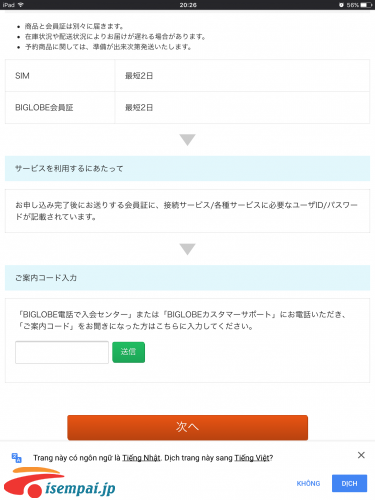Tap the battery icon in status bar
This screenshot has height=500, width=375.
pos(366,5)
